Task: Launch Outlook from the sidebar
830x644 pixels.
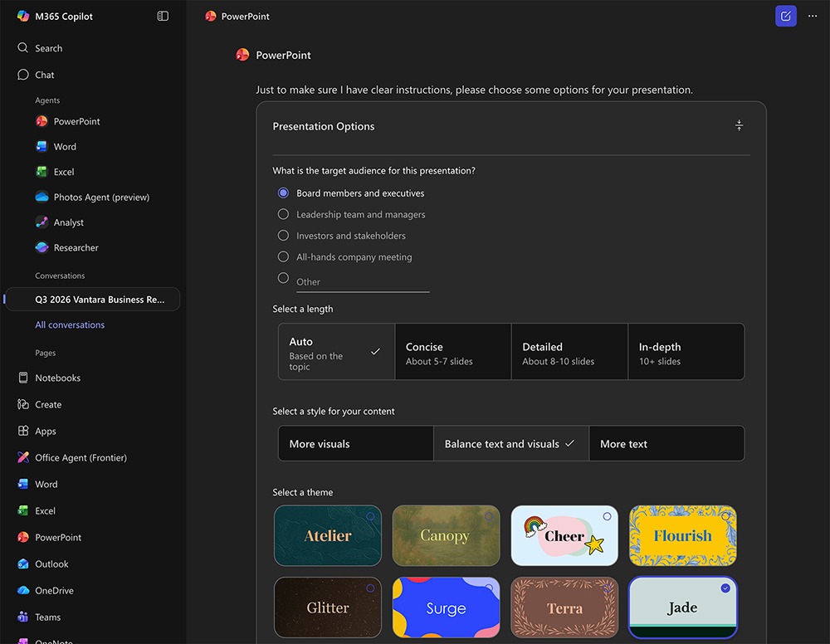Action: pyautogui.click(x=51, y=564)
